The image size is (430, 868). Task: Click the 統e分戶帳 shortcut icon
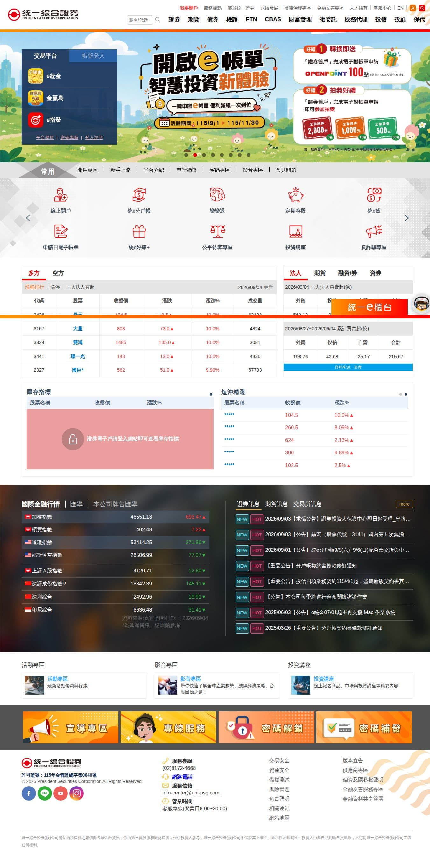139,195
